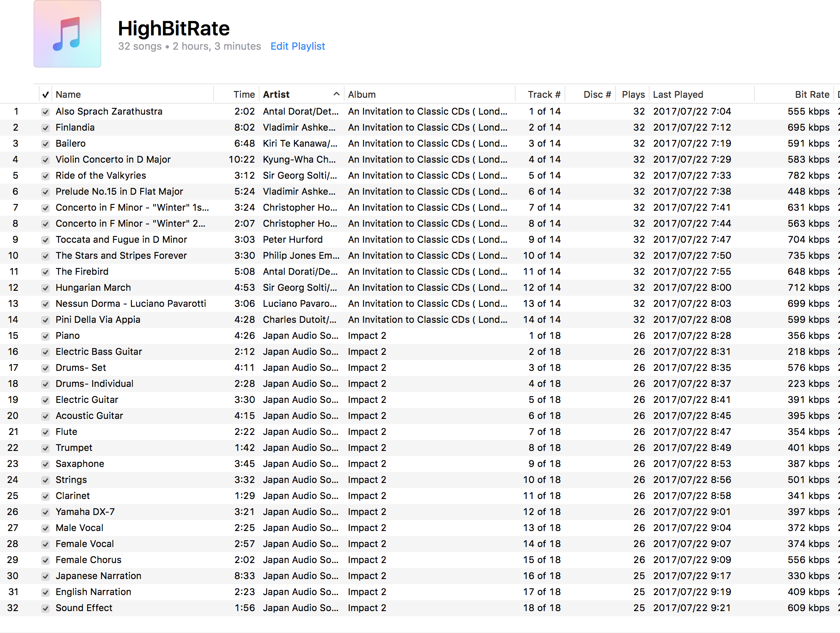Select the Yamaha DX-7 track

[x=85, y=512]
